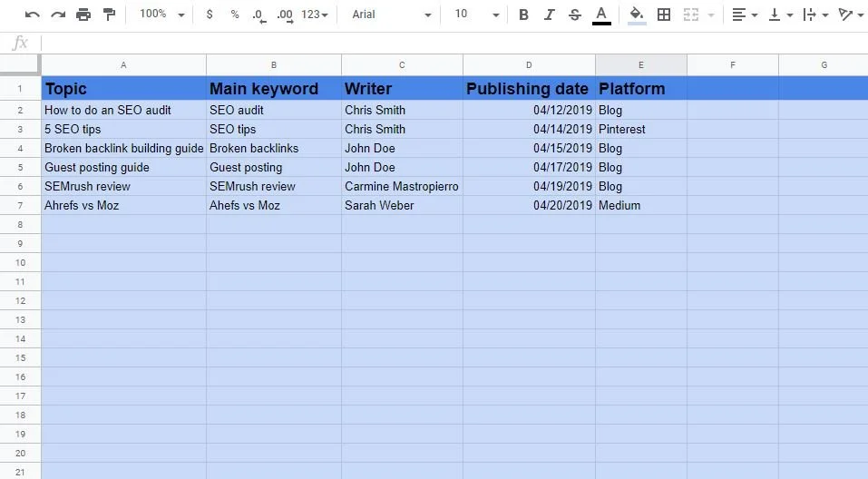Viewport: 868px width, 479px height.
Task: Format as currency with dollar icon
Action: click(210, 15)
